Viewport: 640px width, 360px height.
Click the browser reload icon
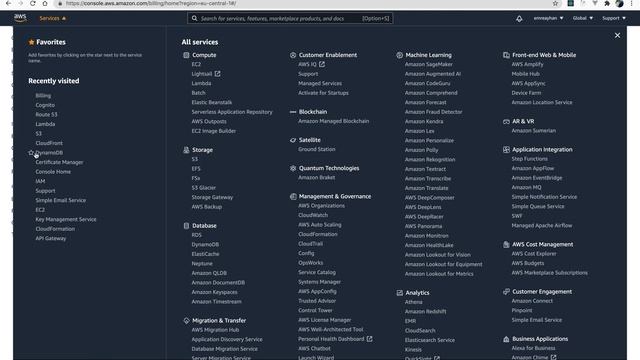(x=33, y=3)
